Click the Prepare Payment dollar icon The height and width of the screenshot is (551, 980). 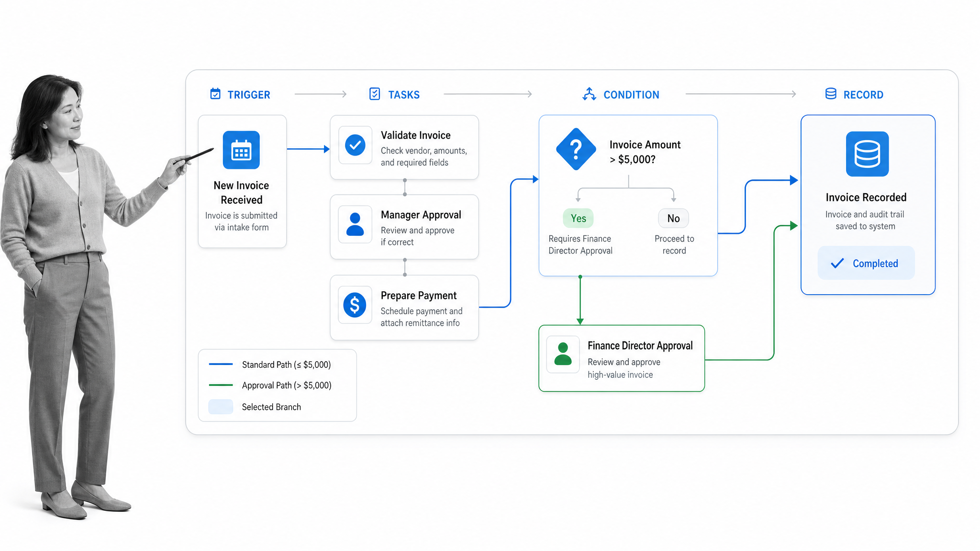click(355, 305)
